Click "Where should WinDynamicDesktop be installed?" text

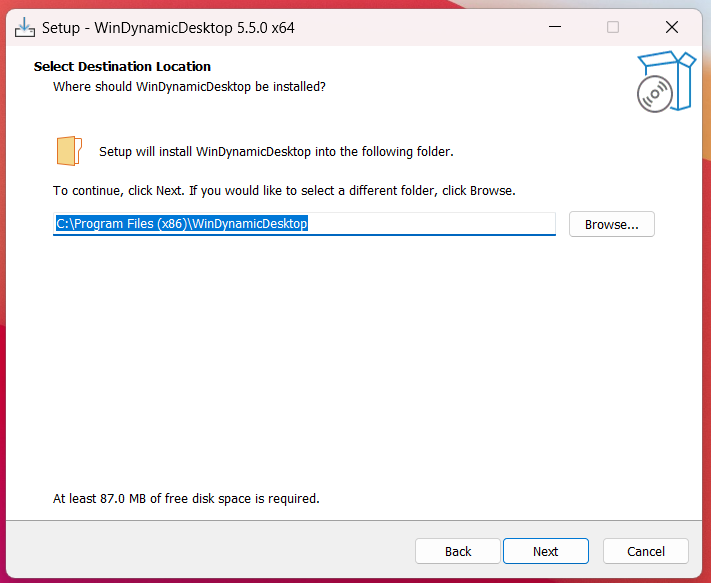(x=189, y=87)
